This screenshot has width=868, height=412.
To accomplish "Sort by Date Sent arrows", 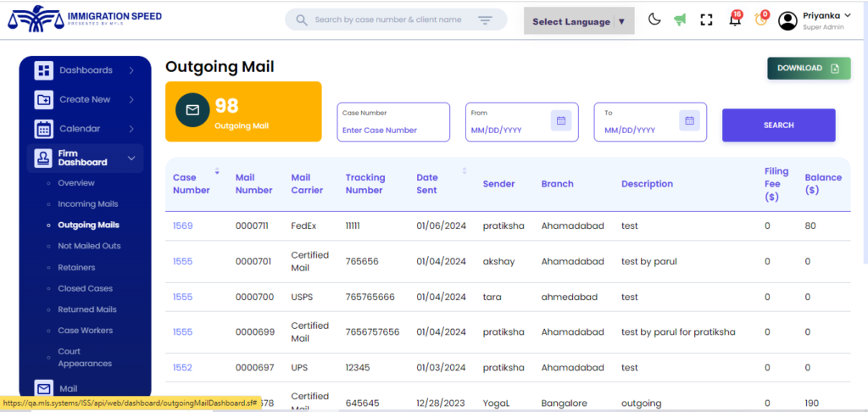I will [x=465, y=170].
